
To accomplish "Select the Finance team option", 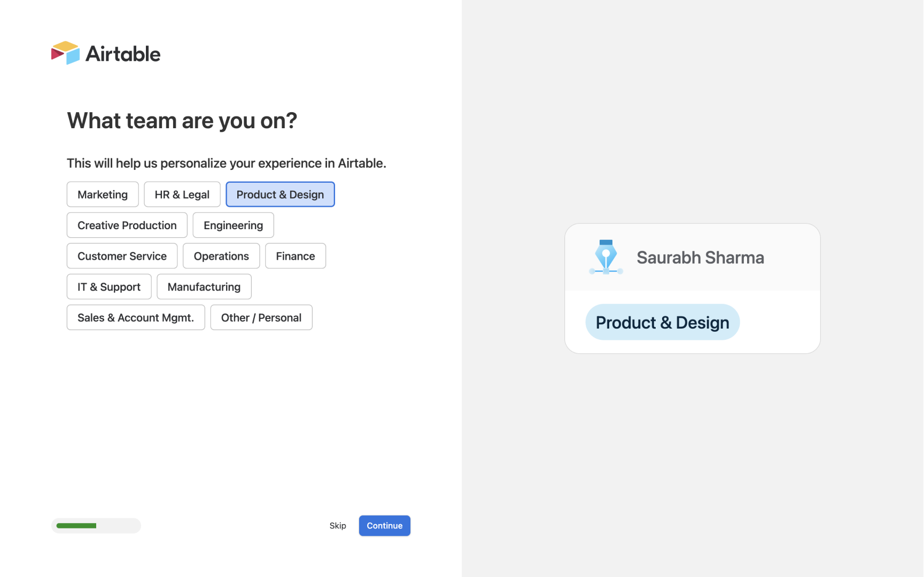I will tap(295, 256).
